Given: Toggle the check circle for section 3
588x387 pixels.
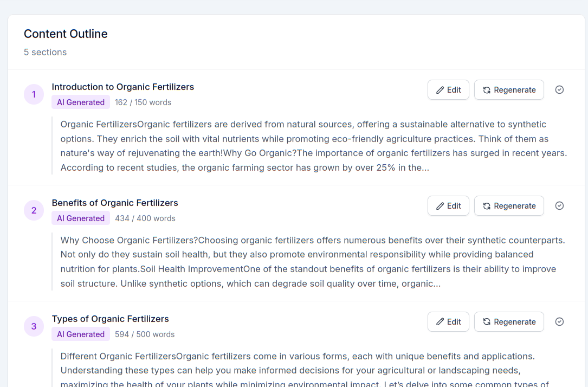Looking at the screenshot, I should click(560, 322).
